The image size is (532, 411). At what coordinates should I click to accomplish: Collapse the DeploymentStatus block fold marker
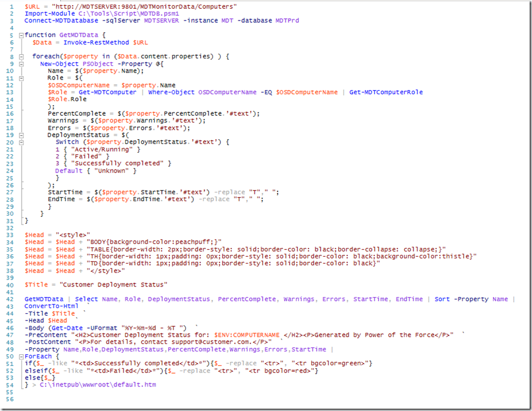pyautogui.click(x=21, y=134)
